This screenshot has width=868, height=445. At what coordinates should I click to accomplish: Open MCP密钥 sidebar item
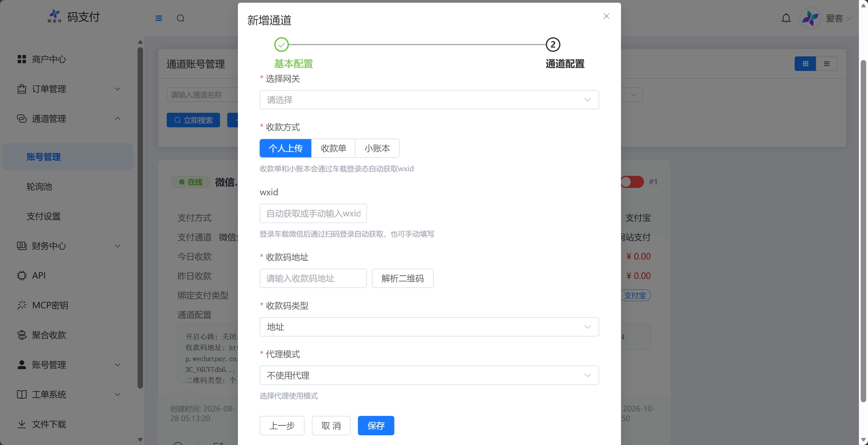coord(68,305)
